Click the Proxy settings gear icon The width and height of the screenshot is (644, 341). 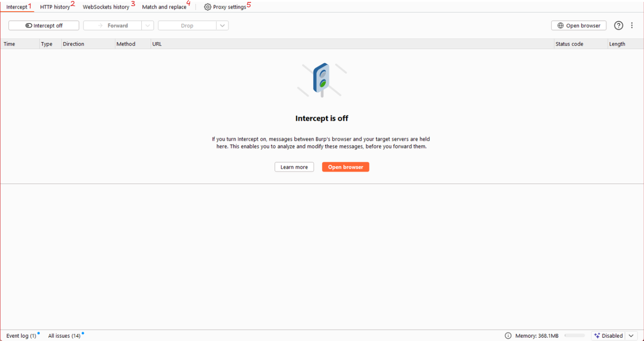pos(207,7)
